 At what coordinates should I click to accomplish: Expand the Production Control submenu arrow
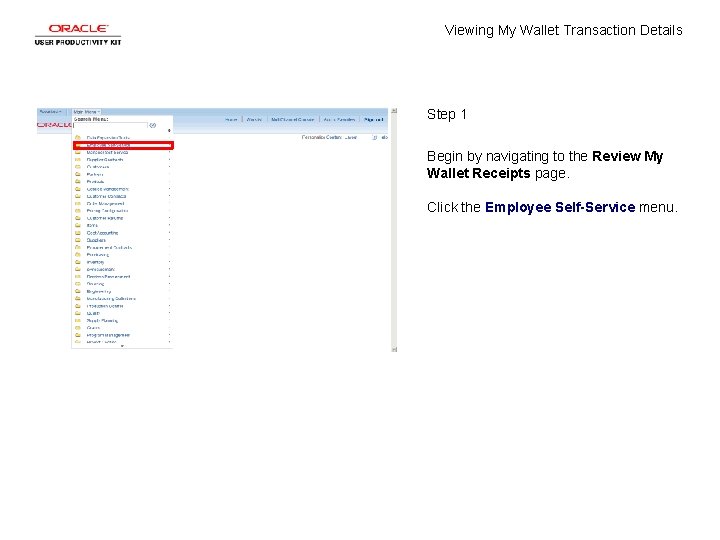point(169,306)
